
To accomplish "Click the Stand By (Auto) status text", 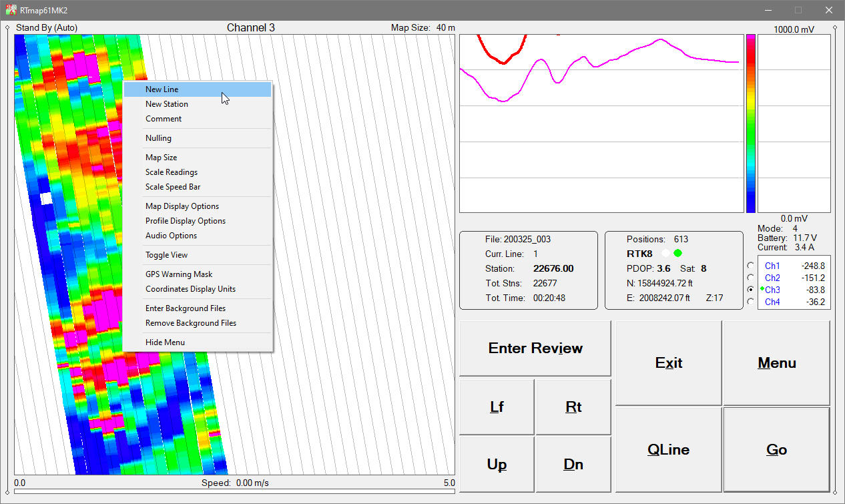I will (47, 27).
